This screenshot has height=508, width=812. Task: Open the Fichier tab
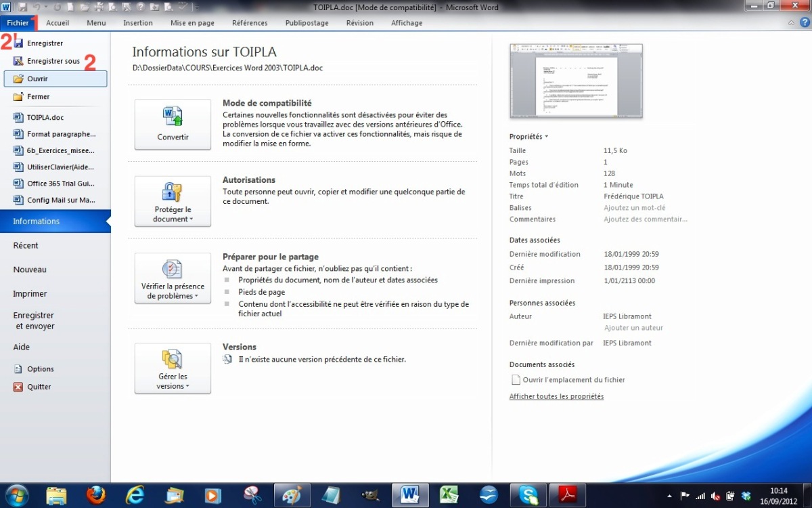pos(18,23)
